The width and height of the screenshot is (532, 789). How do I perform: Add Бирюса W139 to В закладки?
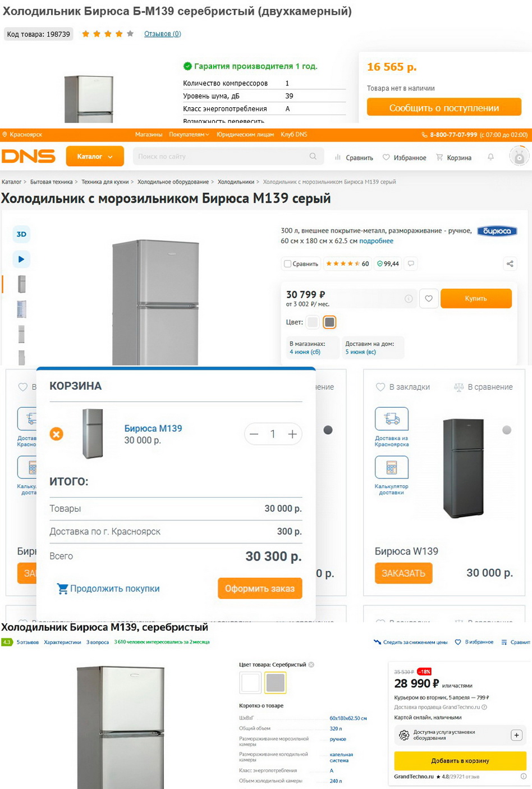coord(402,387)
